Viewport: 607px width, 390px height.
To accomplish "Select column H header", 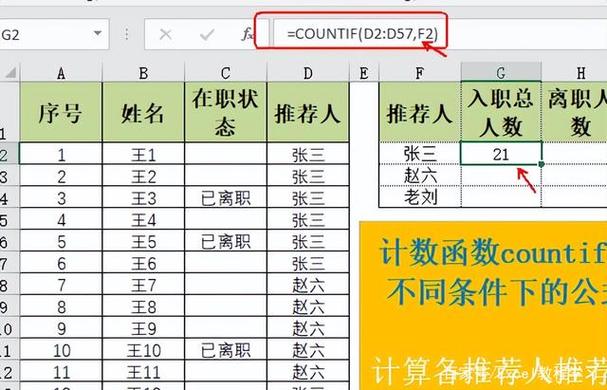I will [x=574, y=73].
